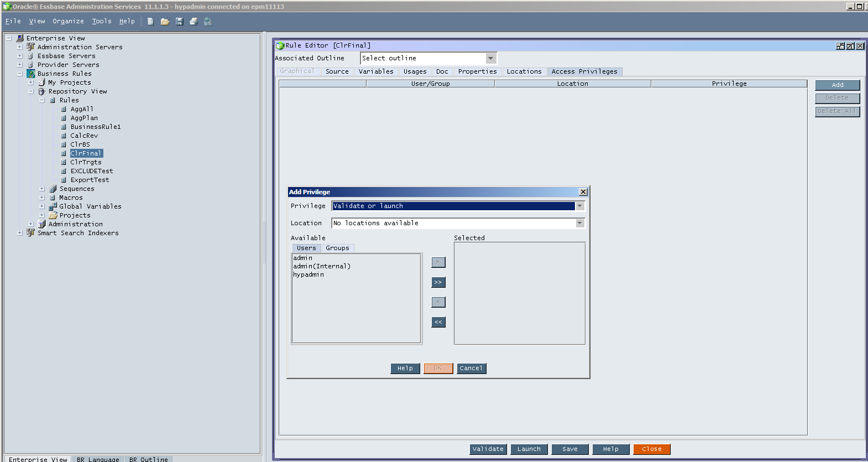
Task: Click the BusinessRule1 rule icon
Action: 64,127
